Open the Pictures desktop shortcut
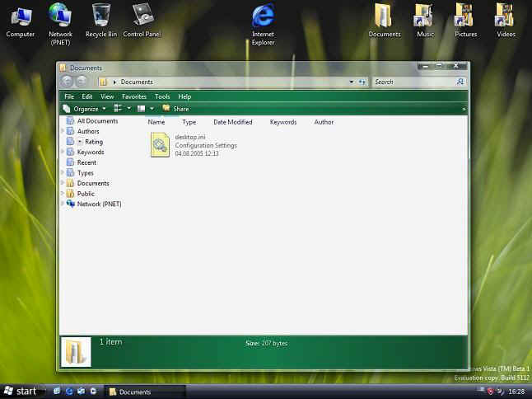 465,15
